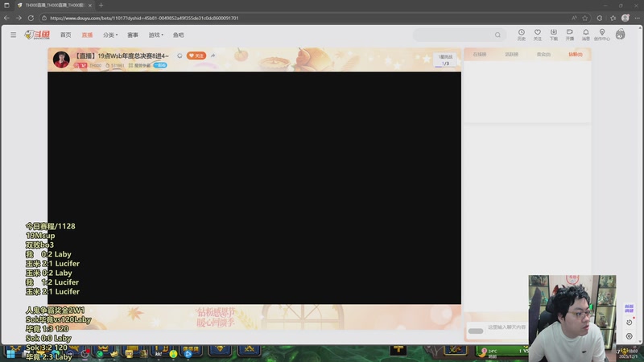This screenshot has width=644, height=362.
Task: Click the icon left of 关注 button
Action: tap(180, 56)
